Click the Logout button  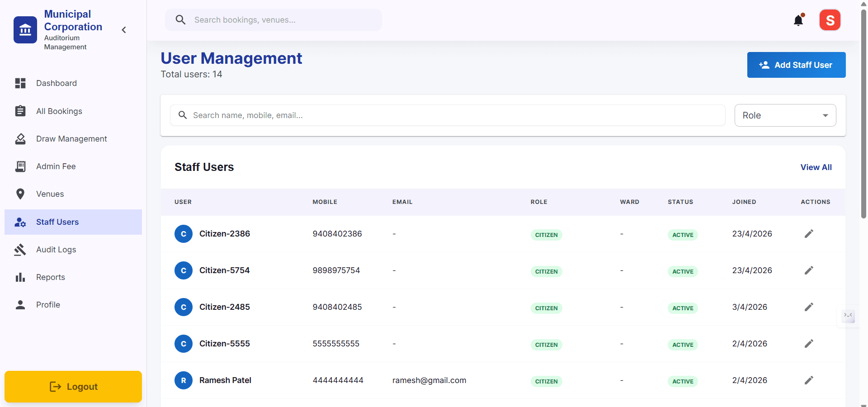tap(73, 387)
